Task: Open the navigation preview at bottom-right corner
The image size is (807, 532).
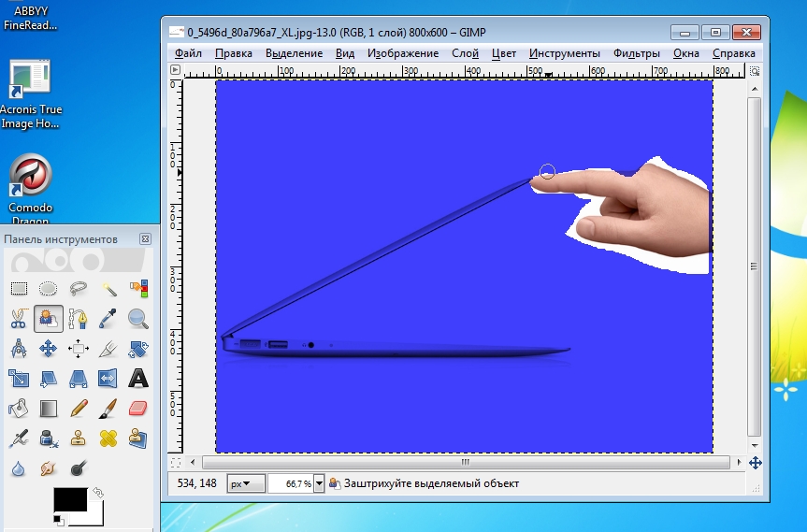Action: pos(756,462)
